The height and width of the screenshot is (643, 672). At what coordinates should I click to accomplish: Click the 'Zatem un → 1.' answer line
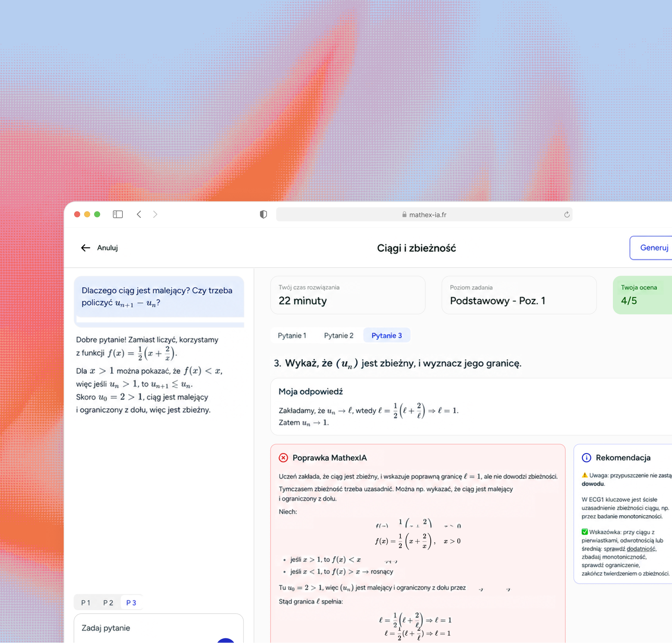[304, 423]
